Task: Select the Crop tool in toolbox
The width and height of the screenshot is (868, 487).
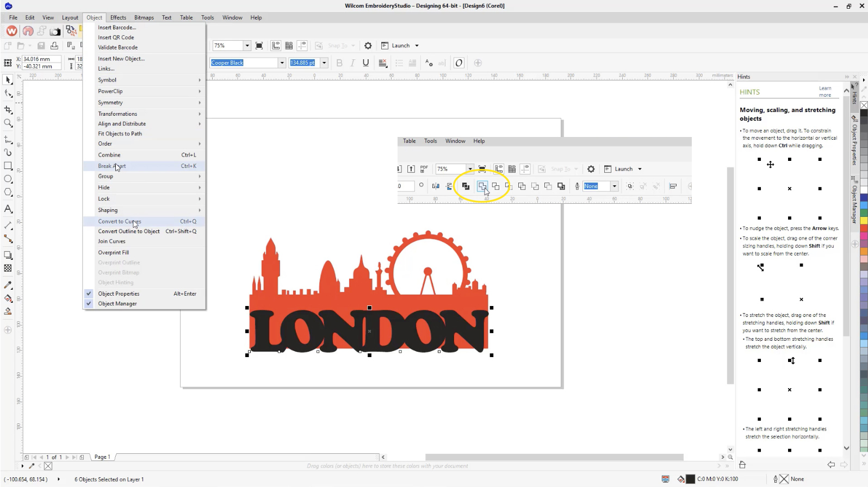Action: pos(8,110)
